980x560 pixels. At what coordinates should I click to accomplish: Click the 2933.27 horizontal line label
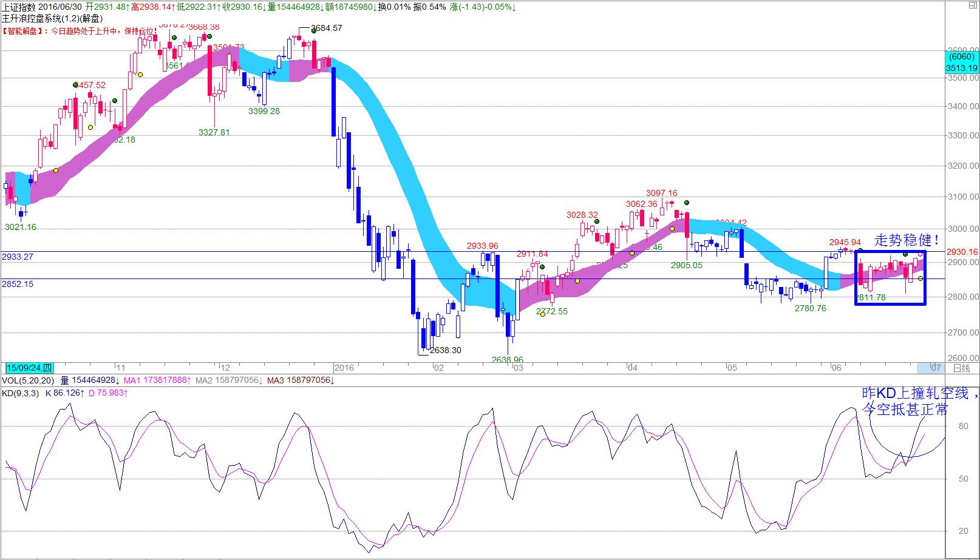click(x=18, y=257)
